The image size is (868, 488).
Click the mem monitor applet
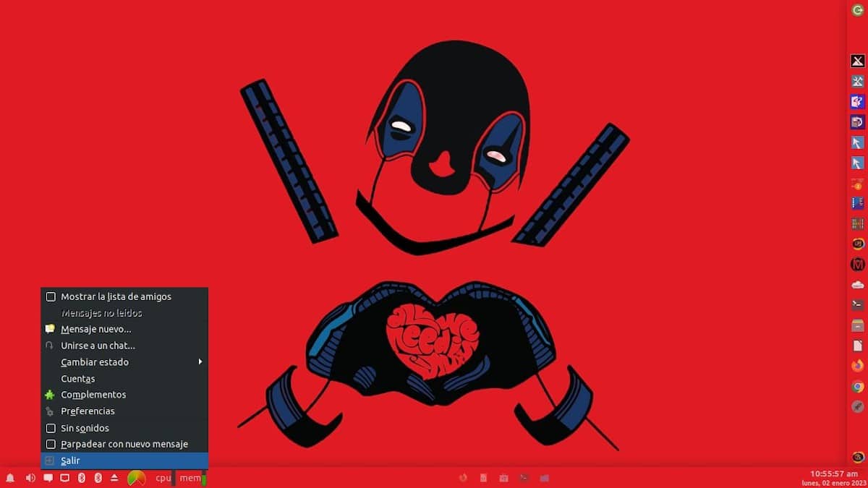click(192, 478)
